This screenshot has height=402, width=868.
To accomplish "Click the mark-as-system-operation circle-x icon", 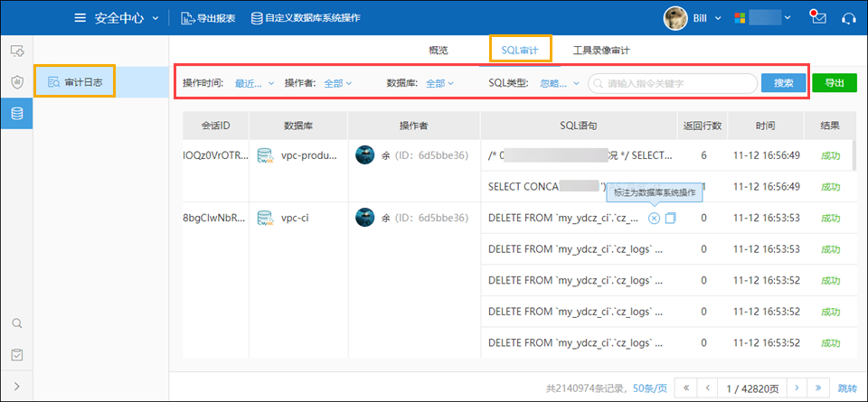I will (654, 218).
